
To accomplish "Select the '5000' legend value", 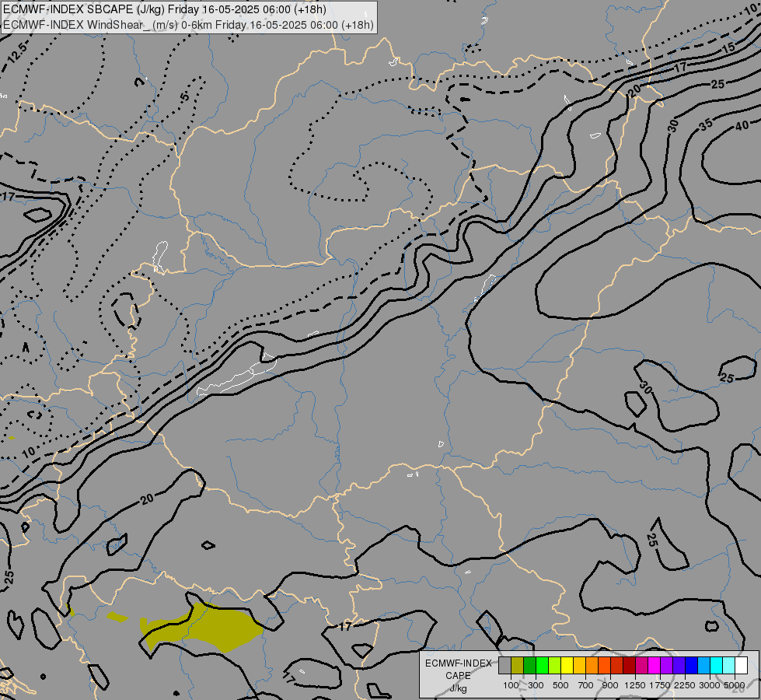I will (x=734, y=685).
